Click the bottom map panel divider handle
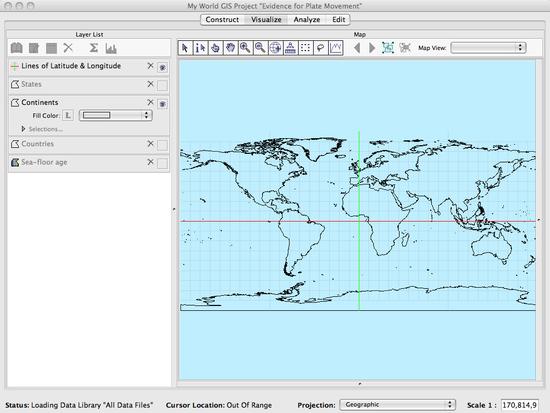The width and height of the screenshot is (550, 413). (360, 384)
